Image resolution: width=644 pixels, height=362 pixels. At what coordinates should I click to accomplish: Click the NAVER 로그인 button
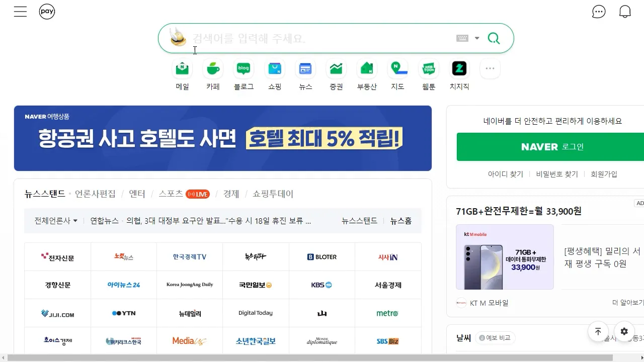[550, 147]
